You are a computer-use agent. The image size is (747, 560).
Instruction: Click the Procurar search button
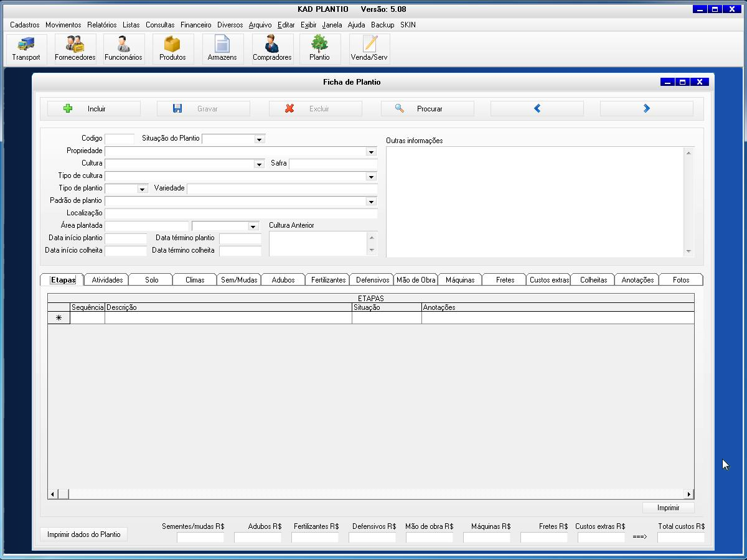point(428,109)
